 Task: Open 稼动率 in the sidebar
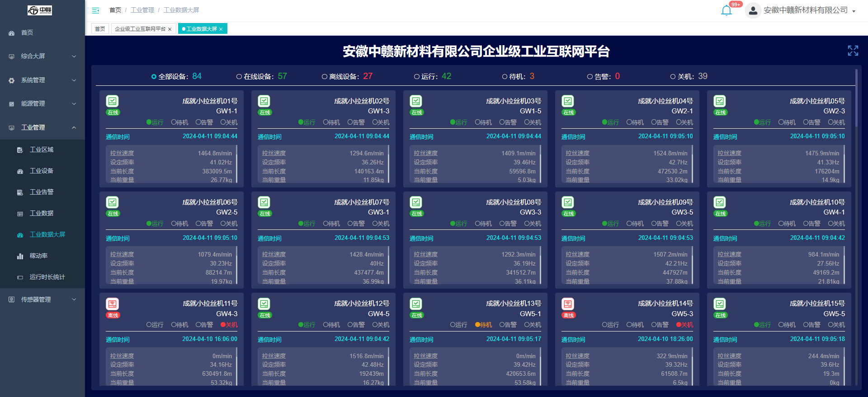(x=38, y=256)
